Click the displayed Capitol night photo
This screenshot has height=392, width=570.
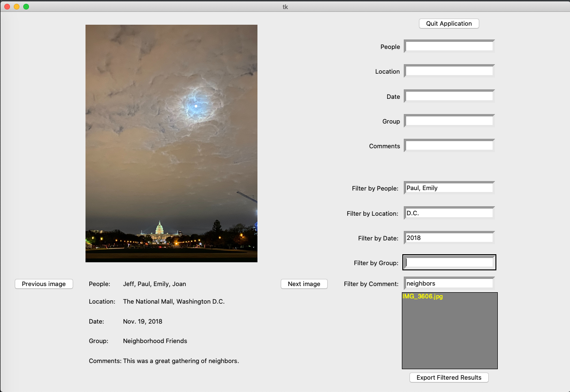(x=171, y=143)
